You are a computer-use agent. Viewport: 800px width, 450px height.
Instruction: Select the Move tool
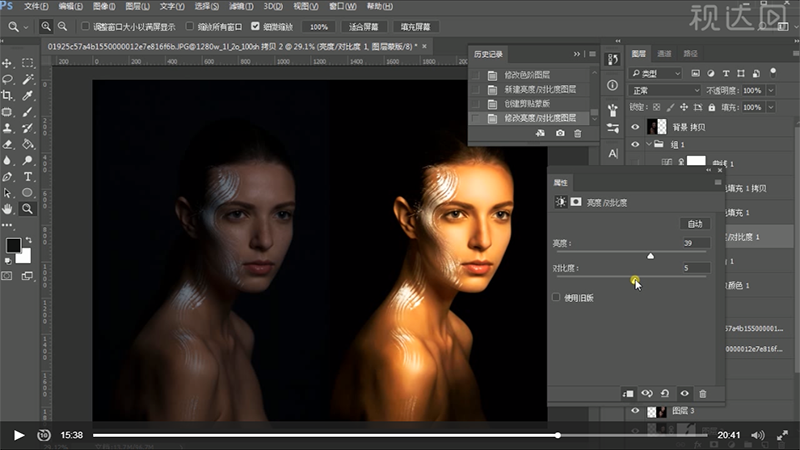(8, 63)
